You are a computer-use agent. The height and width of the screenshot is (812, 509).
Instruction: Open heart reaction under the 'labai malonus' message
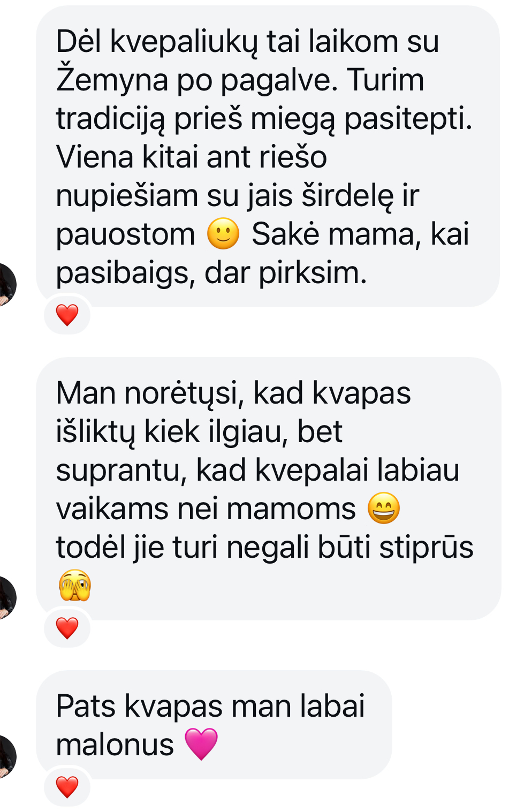67,787
